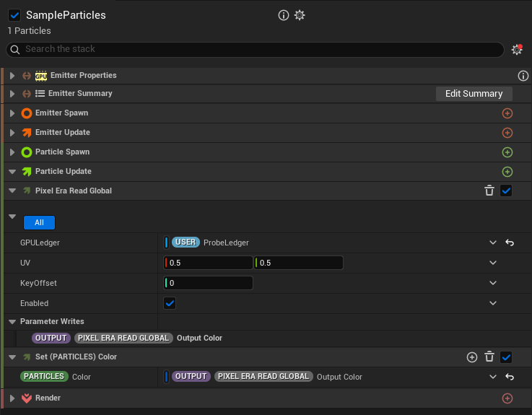This screenshot has width=532, height=415.
Task: Click the Set (PARTICLES) Color module icon
Action: 27,357
